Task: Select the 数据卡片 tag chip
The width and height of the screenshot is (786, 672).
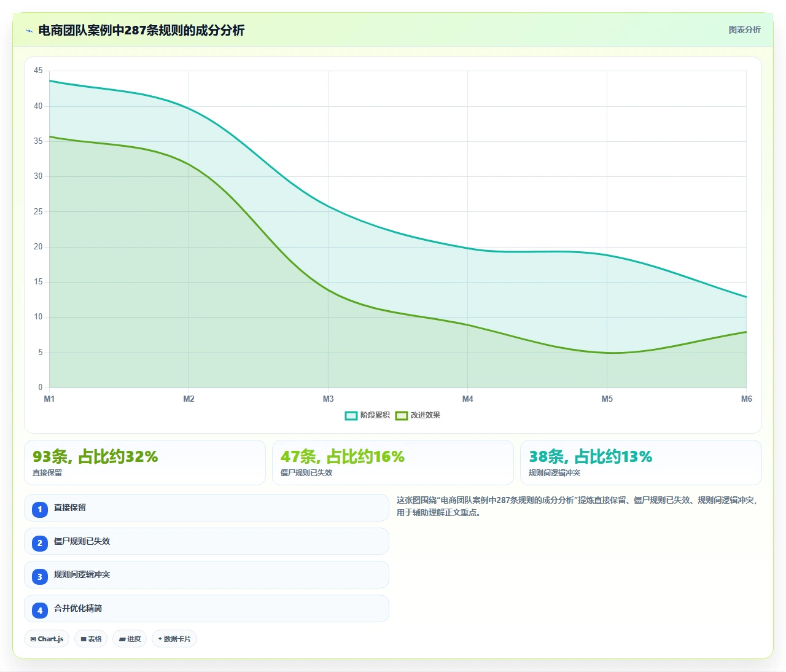Action: (174, 639)
